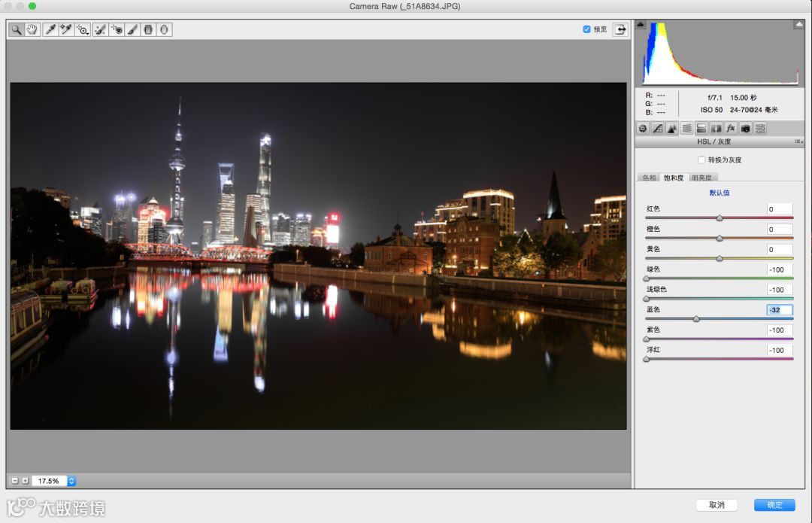
Task: Toggle the shadow clipping warning in the histogram
Action: pyautogui.click(x=640, y=24)
